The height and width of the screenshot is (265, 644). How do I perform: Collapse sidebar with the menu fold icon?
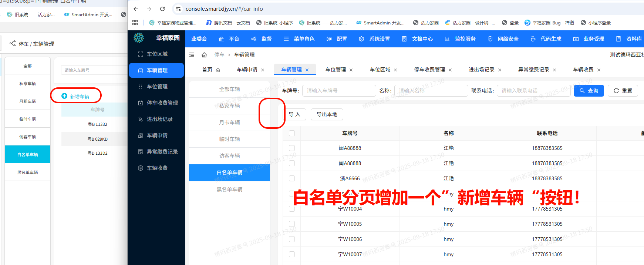click(x=192, y=55)
